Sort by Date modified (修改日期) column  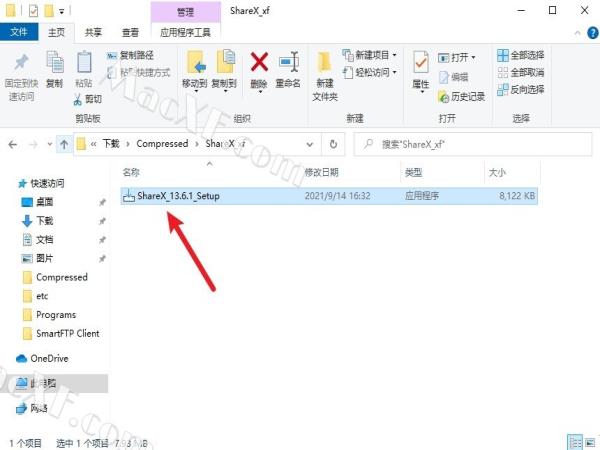point(321,172)
